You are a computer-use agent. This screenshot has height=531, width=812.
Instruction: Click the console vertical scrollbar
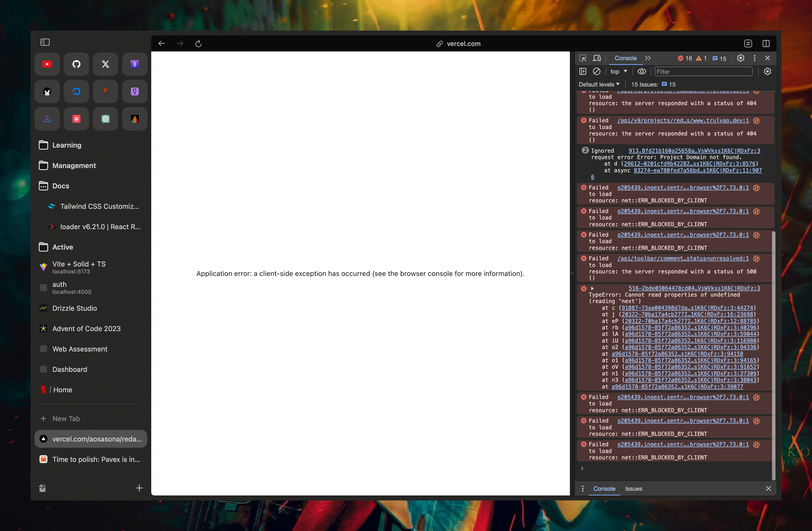tap(774, 355)
